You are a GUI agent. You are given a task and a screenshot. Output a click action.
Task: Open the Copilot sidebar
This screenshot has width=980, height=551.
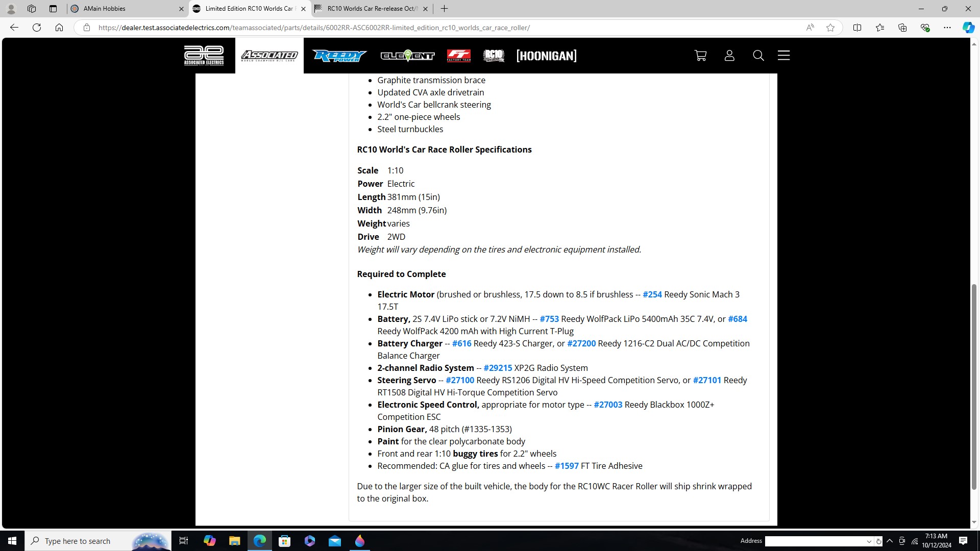968,28
